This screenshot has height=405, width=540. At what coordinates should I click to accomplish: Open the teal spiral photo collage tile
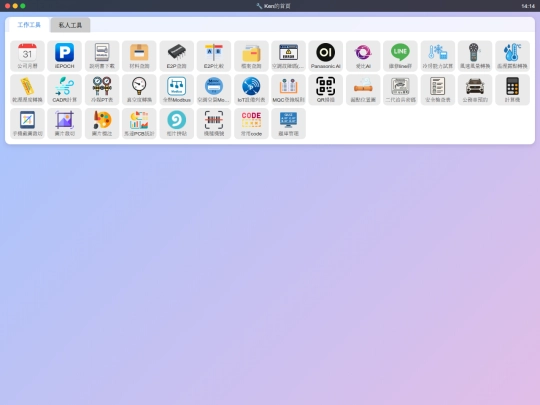177,123
